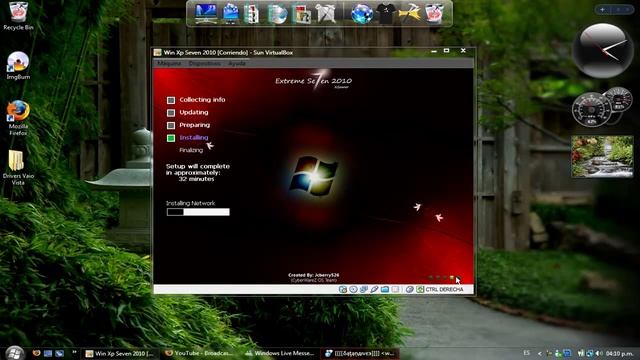Select the Mozilla Firefox desktop shortcut
Viewport: 640px width, 360px height.
point(18,118)
